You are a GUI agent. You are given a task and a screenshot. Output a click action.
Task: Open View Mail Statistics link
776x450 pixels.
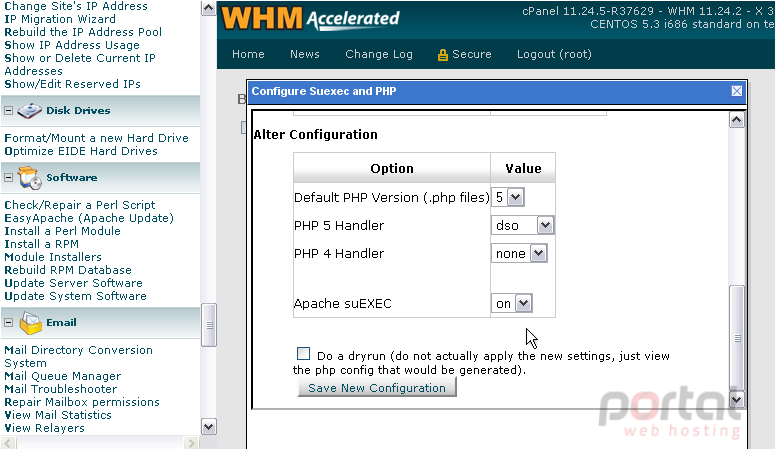(x=58, y=415)
